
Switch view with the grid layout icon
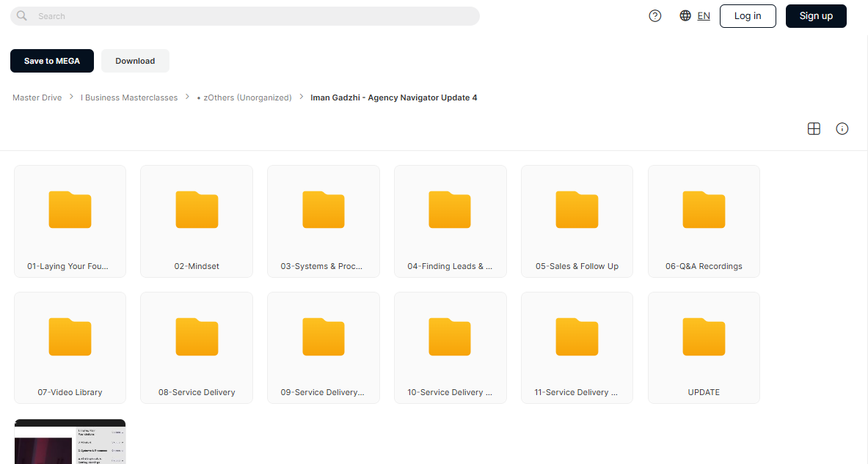click(814, 129)
